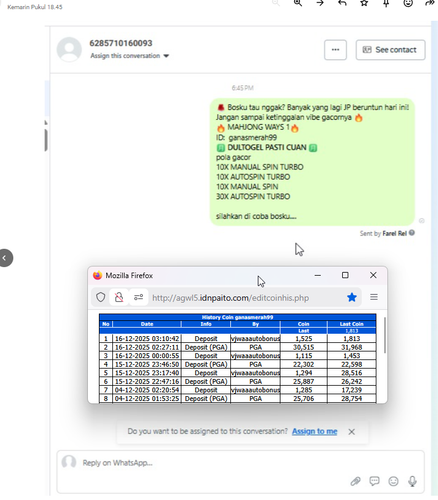Open the three-dots more options button
This screenshot has width=438, height=500.
pyautogui.click(x=335, y=50)
